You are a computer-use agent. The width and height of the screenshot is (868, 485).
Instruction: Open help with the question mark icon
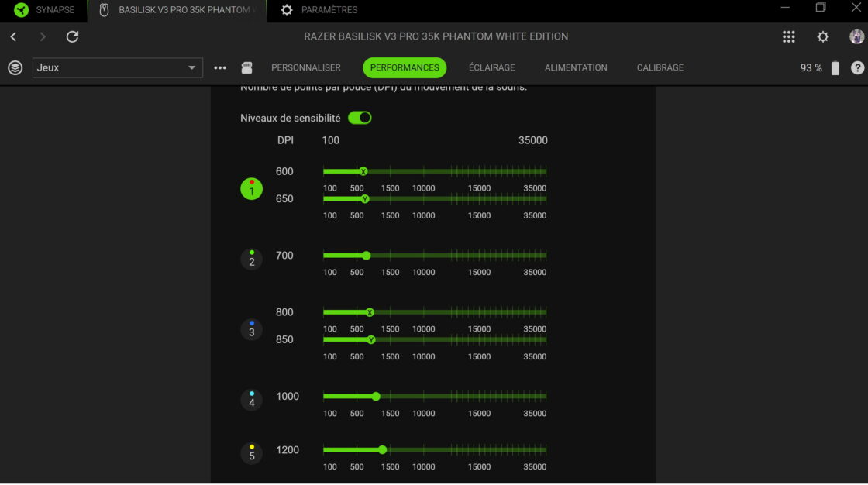coord(857,67)
